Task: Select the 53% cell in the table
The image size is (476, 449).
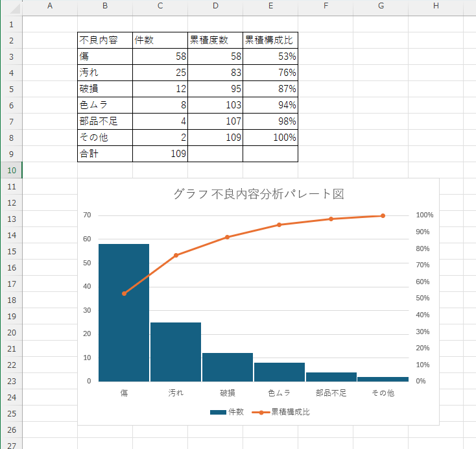Action: [x=270, y=56]
